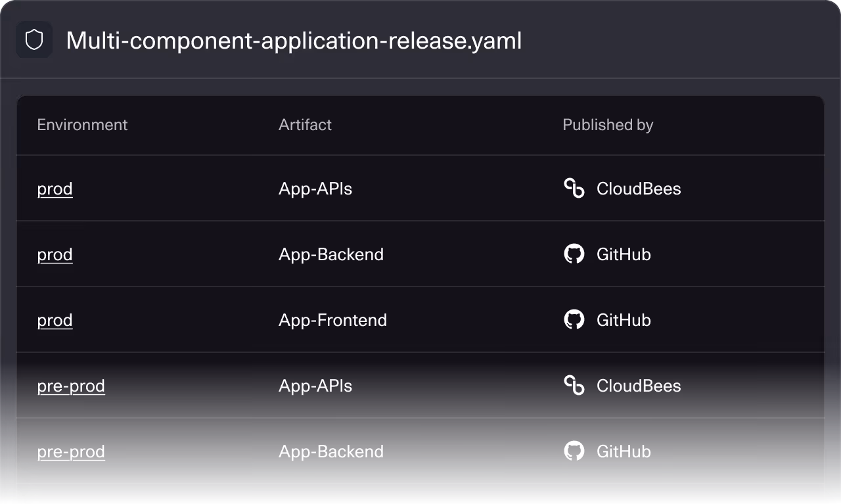Image resolution: width=841 pixels, height=504 pixels.
Task: Select the Multi-component-application-release.yaml title
Action: [293, 41]
